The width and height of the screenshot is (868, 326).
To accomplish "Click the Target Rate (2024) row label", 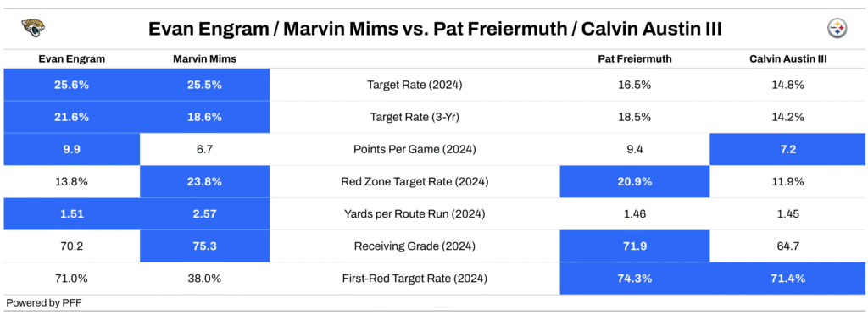I will 414,85.
